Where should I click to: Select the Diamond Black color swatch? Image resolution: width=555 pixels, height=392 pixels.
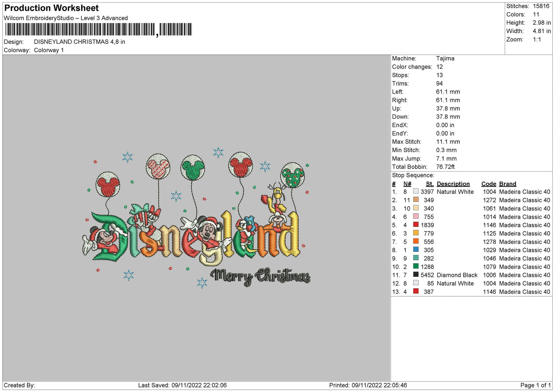click(416, 275)
